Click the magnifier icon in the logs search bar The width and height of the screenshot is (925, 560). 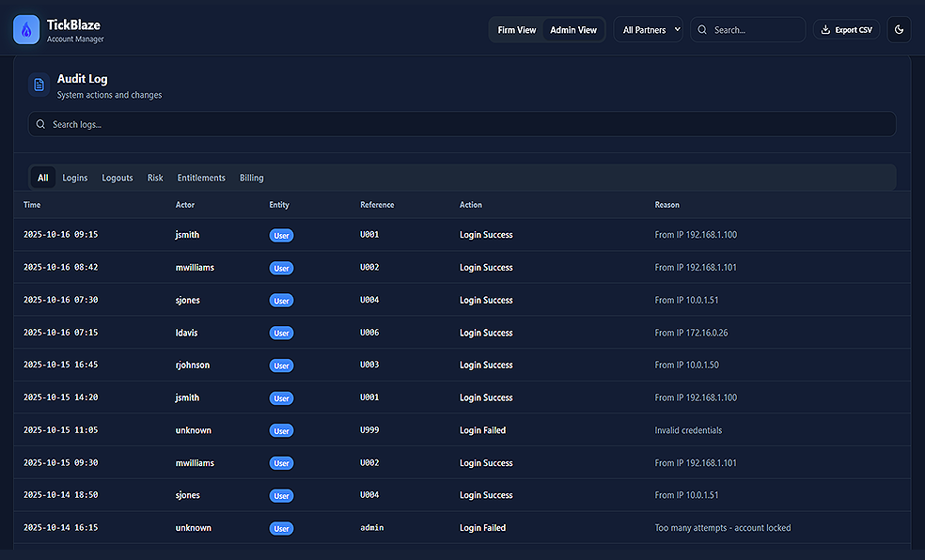[x=40, y=124]
